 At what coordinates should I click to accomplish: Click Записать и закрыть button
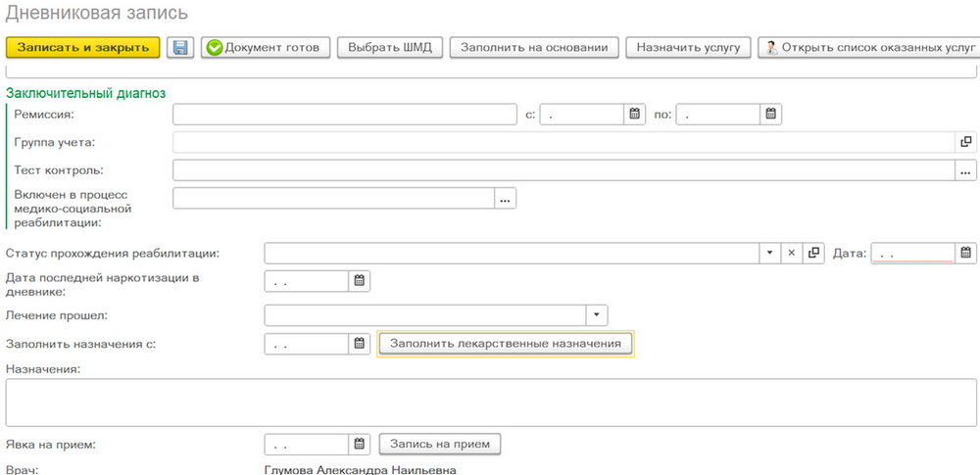(x=82, y=47)
